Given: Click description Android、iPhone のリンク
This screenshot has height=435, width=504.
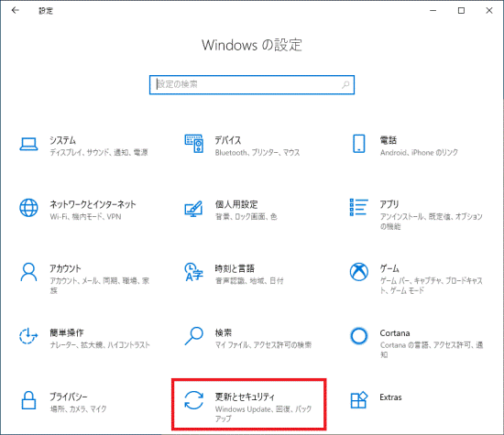Looking at the screenshot, I should (x=419, y=152).
